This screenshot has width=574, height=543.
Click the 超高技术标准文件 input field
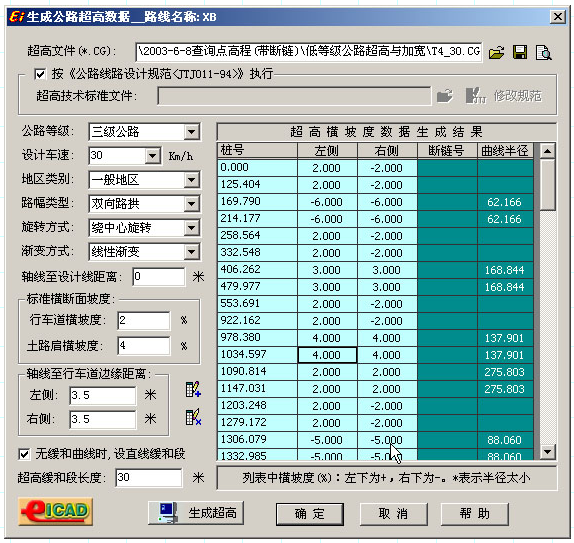[294, 96]
